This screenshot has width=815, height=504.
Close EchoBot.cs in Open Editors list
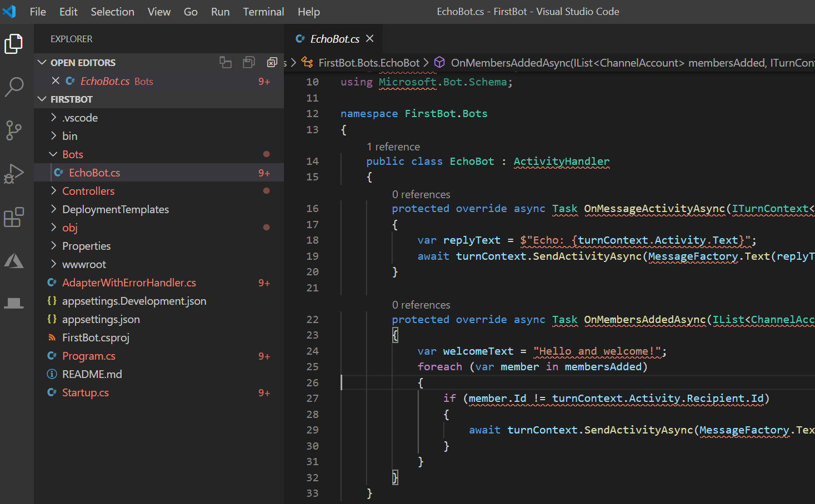[x=56, y=81]
